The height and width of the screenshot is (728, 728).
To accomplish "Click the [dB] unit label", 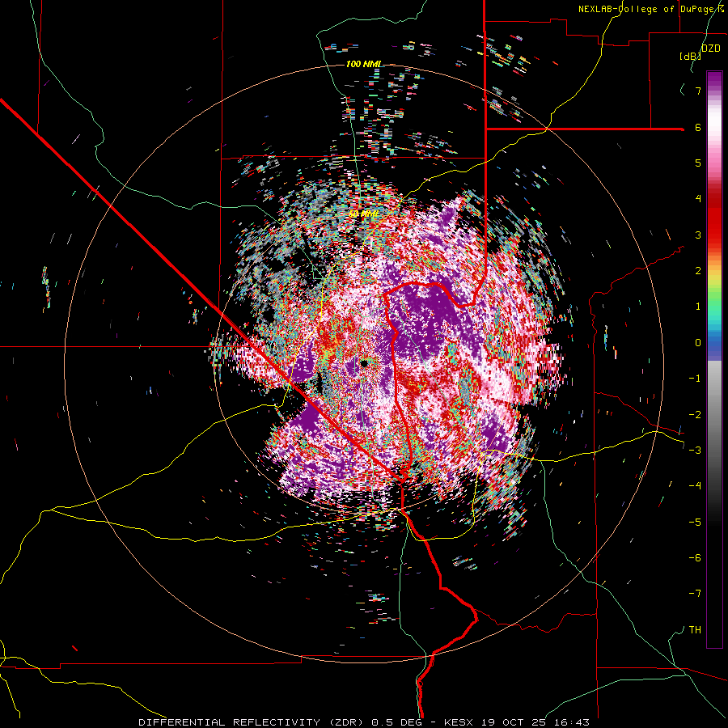I will (691, 57).
